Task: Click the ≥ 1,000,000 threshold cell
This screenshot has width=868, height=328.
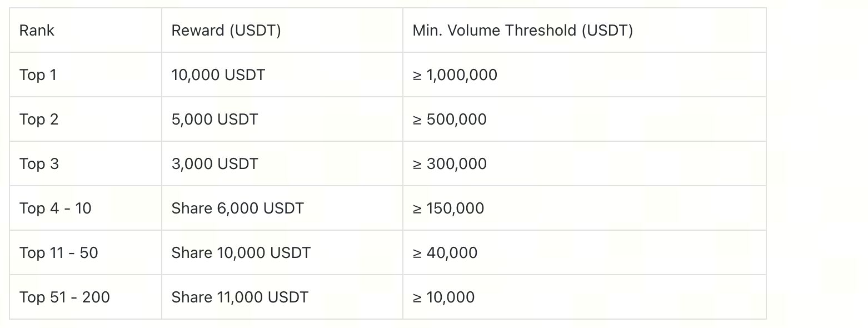Action: [x=455, y=75]
